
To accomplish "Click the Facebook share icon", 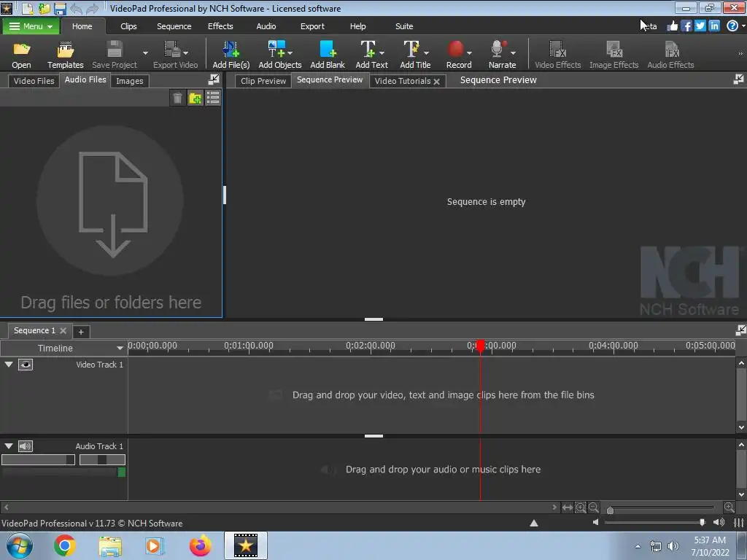I will [686, 26].
